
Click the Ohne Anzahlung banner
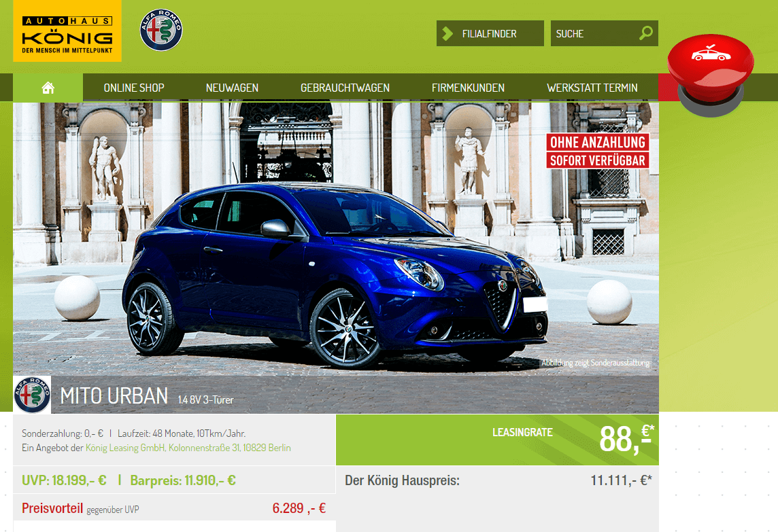point(597,142)
